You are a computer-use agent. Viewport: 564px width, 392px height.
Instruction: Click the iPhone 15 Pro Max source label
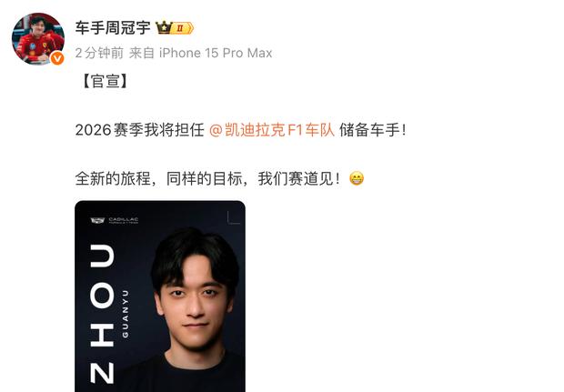216,53
